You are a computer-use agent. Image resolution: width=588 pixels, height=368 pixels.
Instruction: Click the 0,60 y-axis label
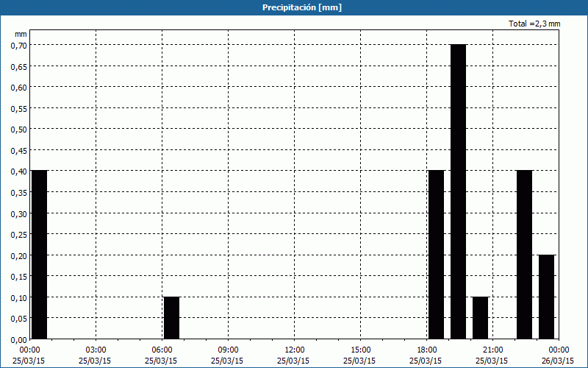pyautogui.click(x=19, y=88)
